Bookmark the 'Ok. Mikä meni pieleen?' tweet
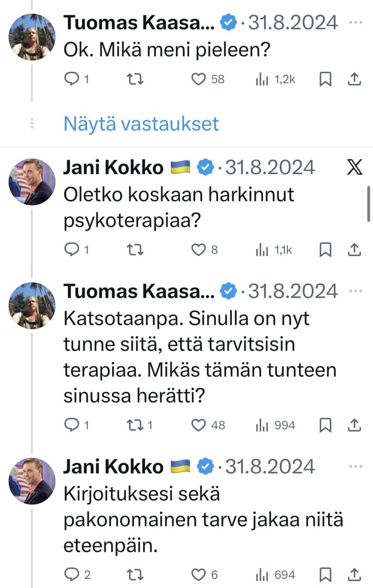The image size is (373, 588). pyautogui.click(x=325, y=79)
